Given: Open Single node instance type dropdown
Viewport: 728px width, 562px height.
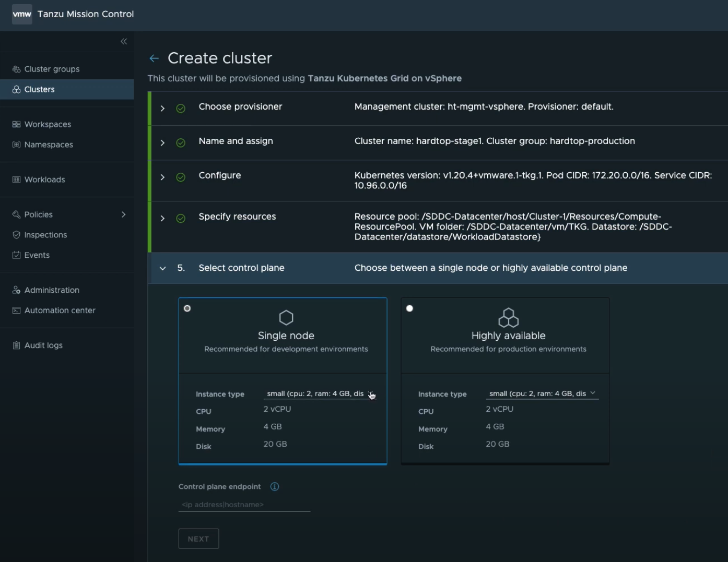Looking at the screenshot, I should [x=320, y=394].
